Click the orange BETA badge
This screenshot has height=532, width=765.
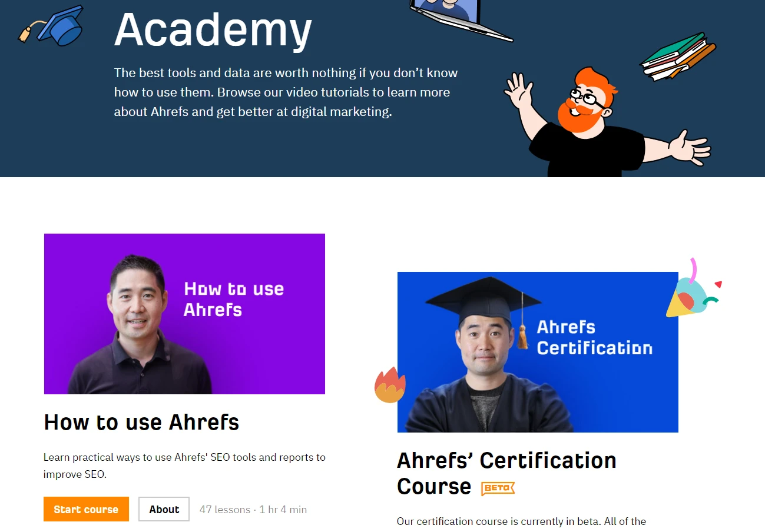pos(498,488)
